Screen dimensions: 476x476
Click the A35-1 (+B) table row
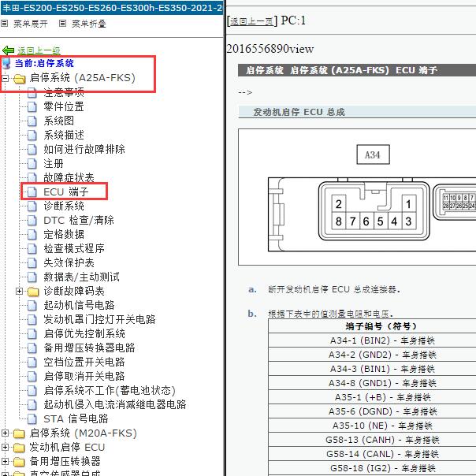click(372, 397)
